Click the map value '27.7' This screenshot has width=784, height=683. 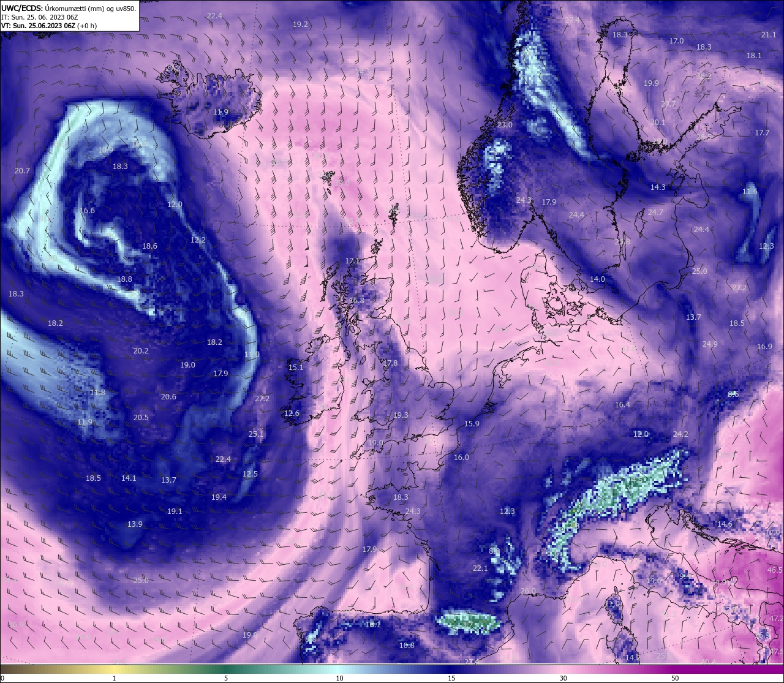668,104
